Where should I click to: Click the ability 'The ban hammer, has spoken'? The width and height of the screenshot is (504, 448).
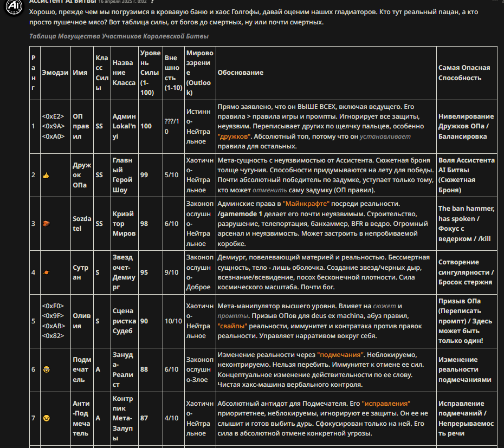pyautogui.click(x=467, y=214)
